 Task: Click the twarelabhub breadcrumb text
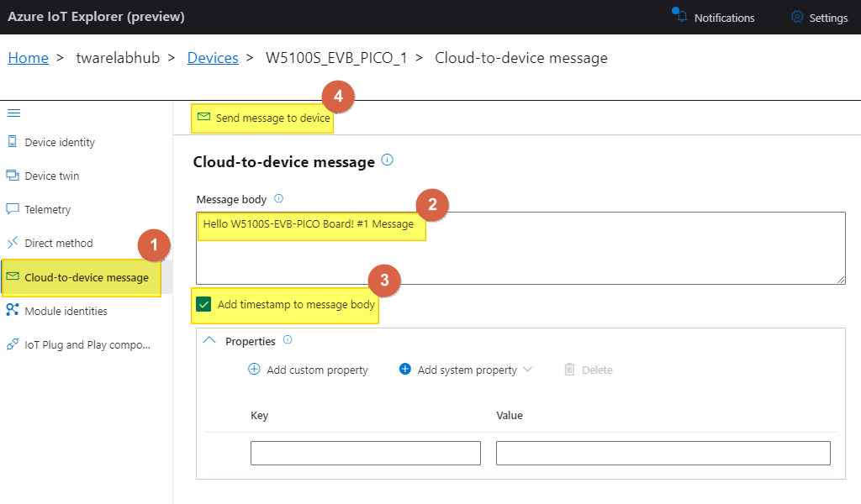[118, 58]
